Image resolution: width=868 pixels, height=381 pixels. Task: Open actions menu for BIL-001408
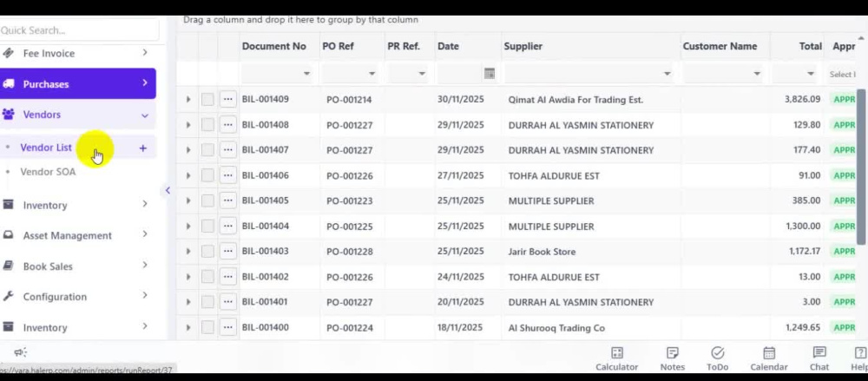(227, 125)
